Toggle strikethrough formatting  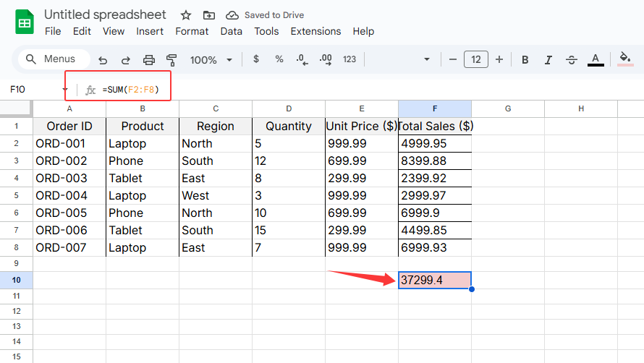(572, 60)
